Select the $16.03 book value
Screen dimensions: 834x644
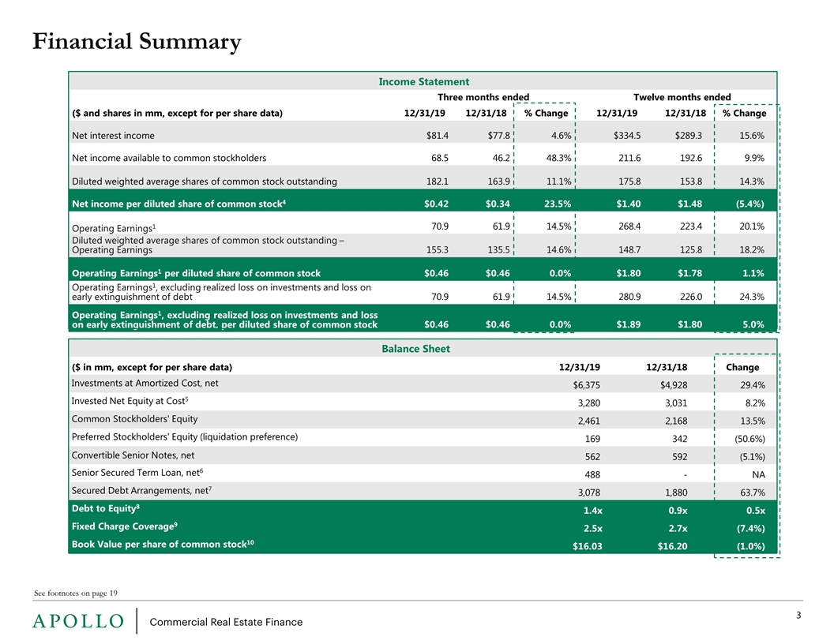point(588,546)
